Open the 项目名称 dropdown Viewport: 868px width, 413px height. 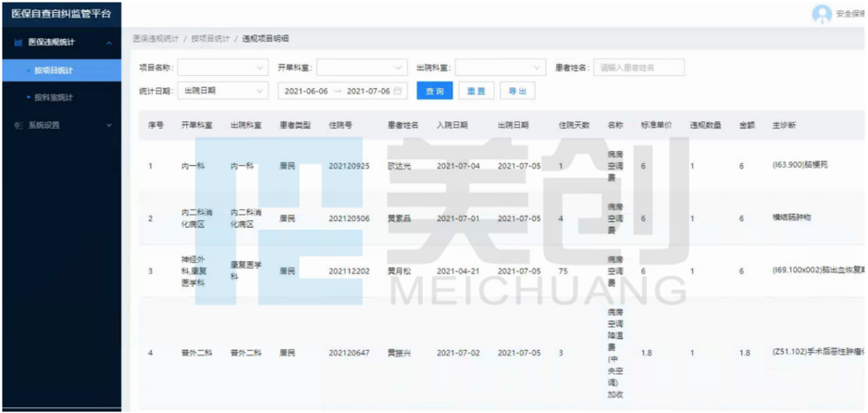(221, 68)
